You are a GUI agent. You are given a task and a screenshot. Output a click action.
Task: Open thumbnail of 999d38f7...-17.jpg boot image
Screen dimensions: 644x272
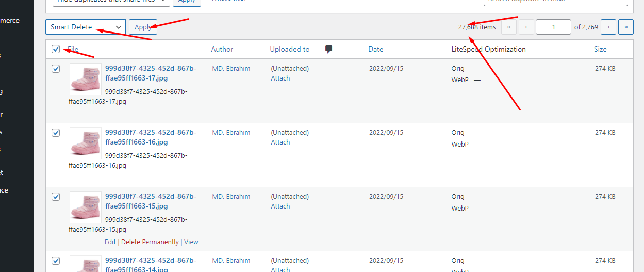click(x=86, y=79)
